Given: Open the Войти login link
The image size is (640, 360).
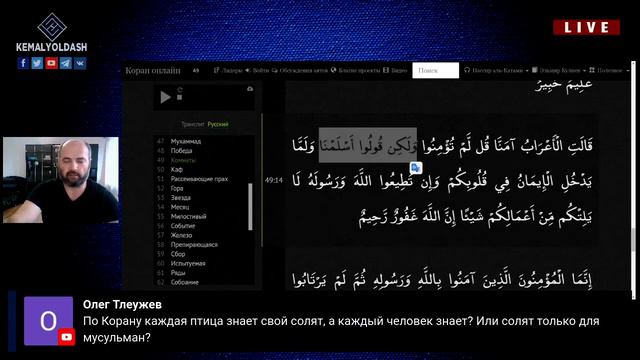Looking at the screenshot, I should (257, 71).
